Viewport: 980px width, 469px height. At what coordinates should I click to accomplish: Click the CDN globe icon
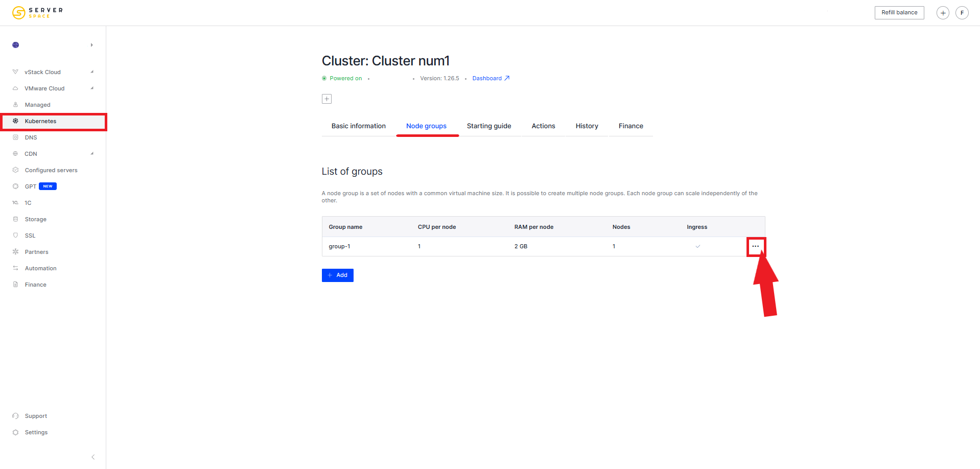[15, 154]
